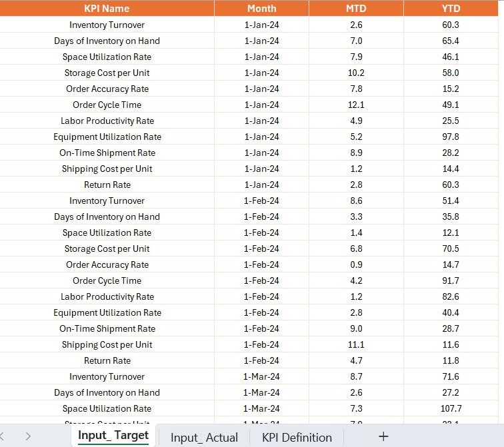Click YTD value 15.2 for Order Accuracy Rate
Image resolution: width=504 pixels, height=447 pixels.
(x=451, y=89)
